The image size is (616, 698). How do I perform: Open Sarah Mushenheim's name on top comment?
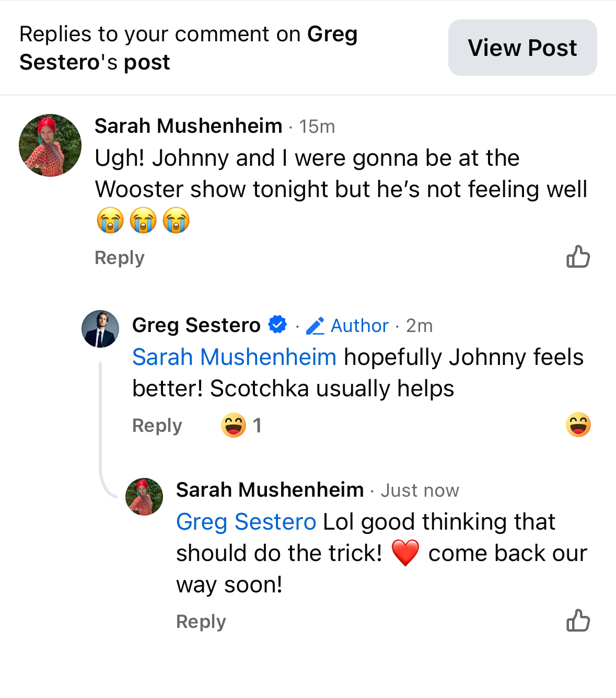188,126
